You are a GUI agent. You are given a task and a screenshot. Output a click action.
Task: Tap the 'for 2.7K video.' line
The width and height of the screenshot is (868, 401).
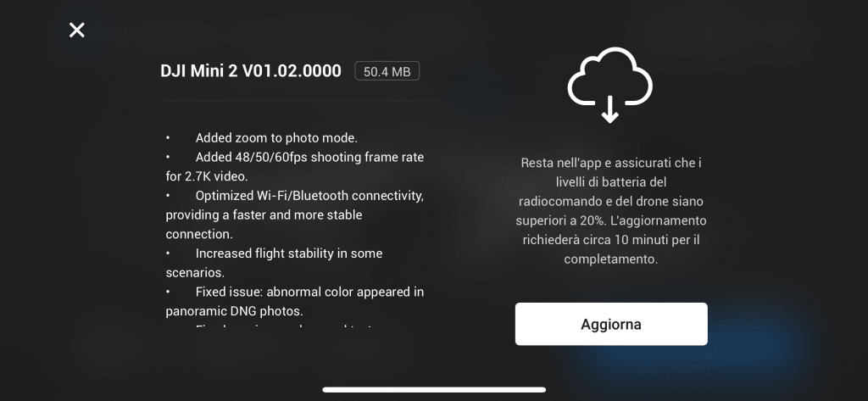(207, 176)
